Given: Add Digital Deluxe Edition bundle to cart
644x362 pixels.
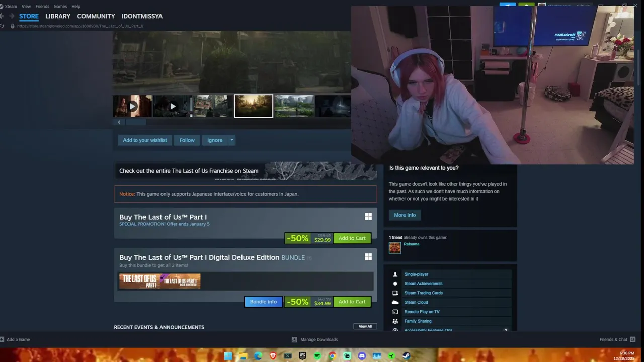Looking at the screenshot, I should (352, 302).
